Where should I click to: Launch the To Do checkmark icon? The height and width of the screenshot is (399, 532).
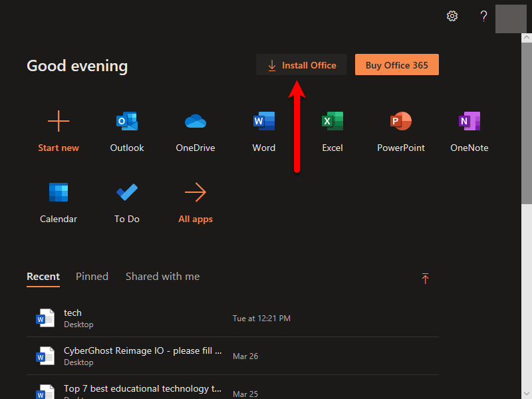[x=127, y=192]
